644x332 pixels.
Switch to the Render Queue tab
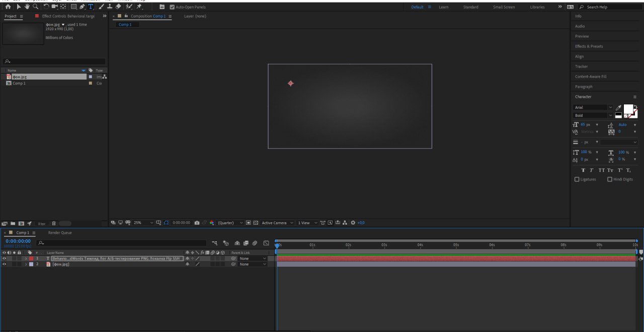tap(60, 233)
